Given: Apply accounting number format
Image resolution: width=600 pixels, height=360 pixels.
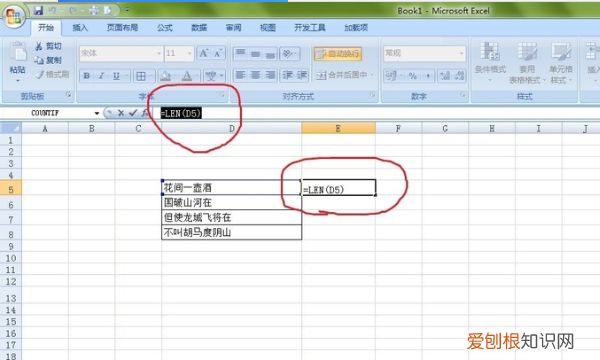Looking at the screenshot, I should click(x=391, y=76).
